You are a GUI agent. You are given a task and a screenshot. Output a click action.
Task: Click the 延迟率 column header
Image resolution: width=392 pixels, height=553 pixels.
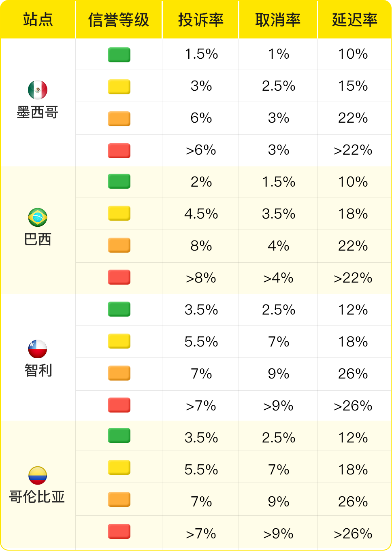pyautogui.click(x=355, y=19)
